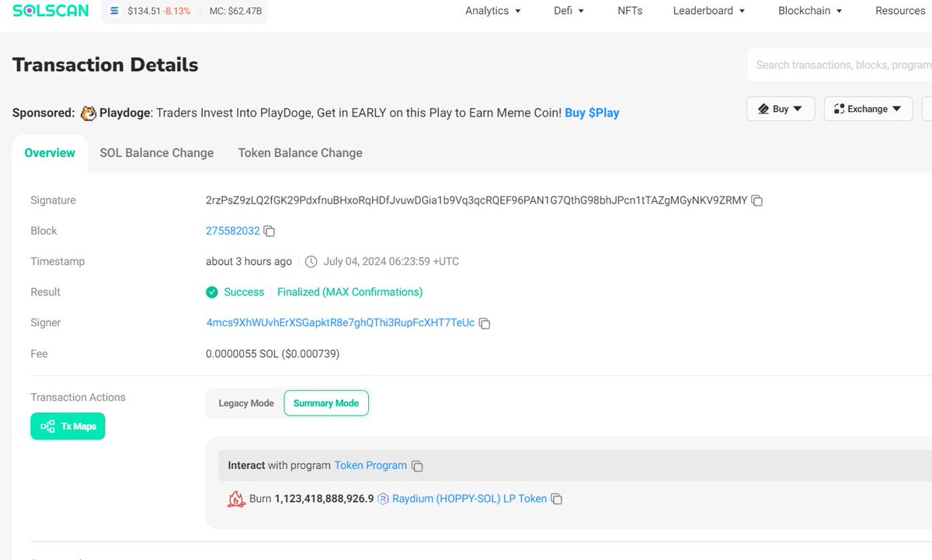This screenshot has height=560, width=932.
Task: Go to NFTs page
Action: pyautogui.click(x=630, y=11)
